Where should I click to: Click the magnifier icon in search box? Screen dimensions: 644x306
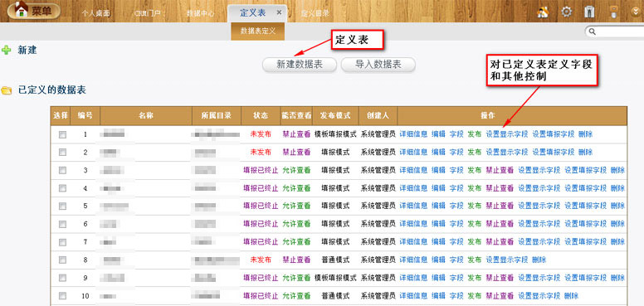point(593,32)
